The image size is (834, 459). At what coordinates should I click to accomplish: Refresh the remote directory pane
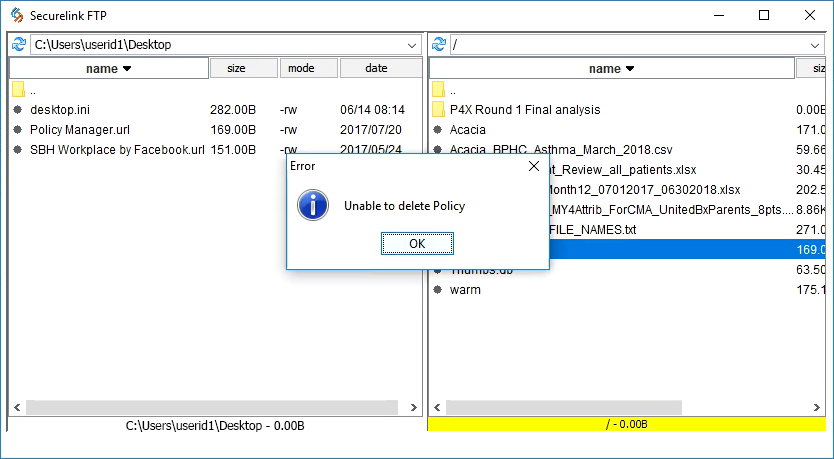438,45
